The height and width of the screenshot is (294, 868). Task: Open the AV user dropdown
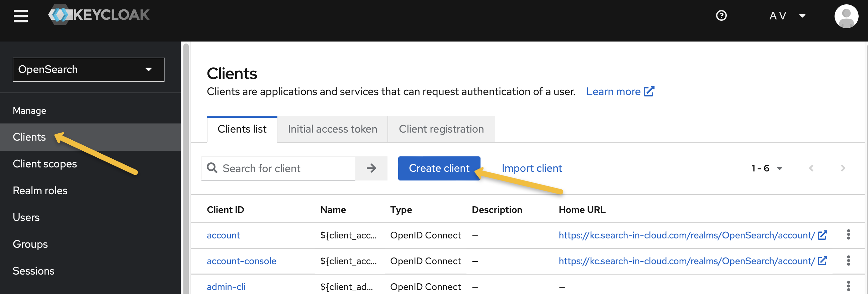[787, 15]
